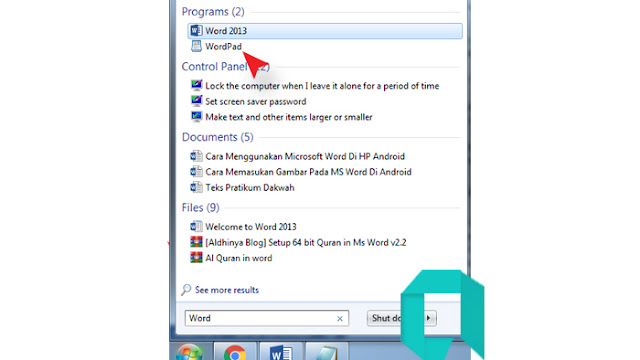Viewport: 640px width, 360px height.
Task: Open "Cara Memasukan Gambar Pada MS Word Di Android"
Action: (308, 172)
